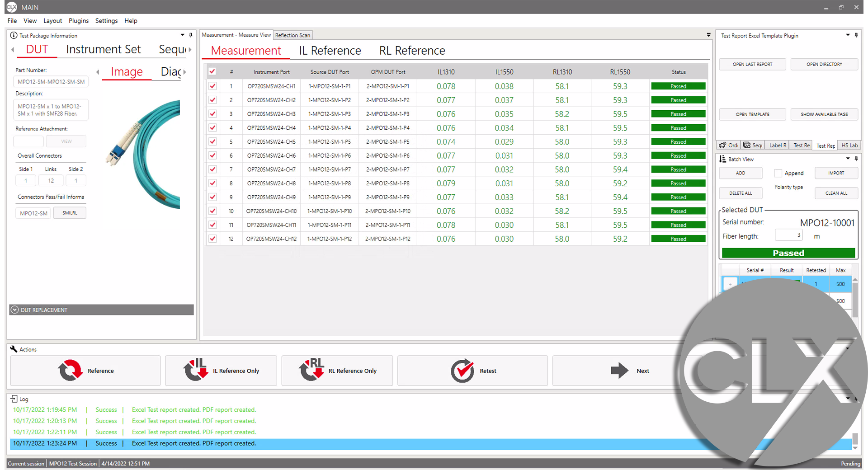Click the Batch View sort icon
Image resolution: width=868 pixels, height=470 pixels.
pyautogui.click(x=722, y=159)
